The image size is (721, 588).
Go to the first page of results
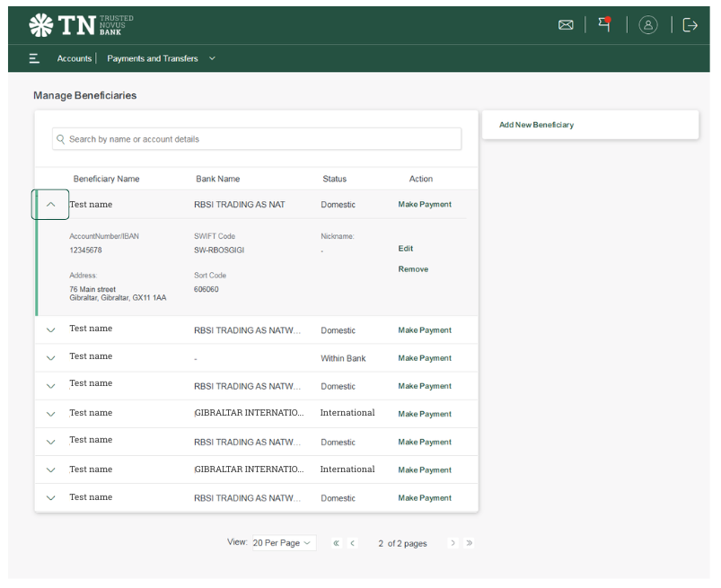point(336,543)
